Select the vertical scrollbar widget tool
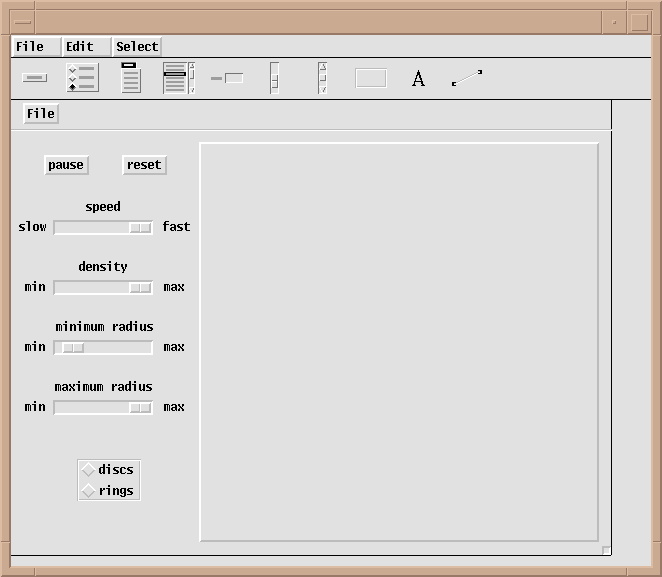662x577 pixels. pos(322,78)
